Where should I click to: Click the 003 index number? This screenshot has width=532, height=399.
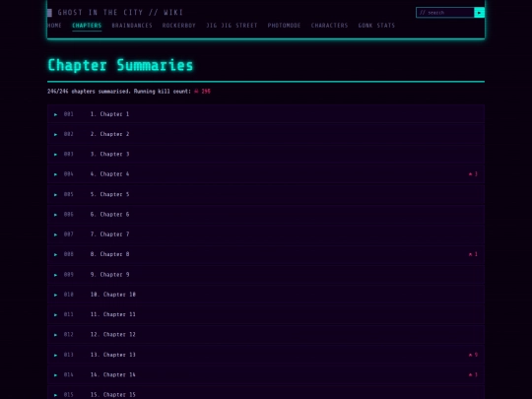[x=69, y=154]
